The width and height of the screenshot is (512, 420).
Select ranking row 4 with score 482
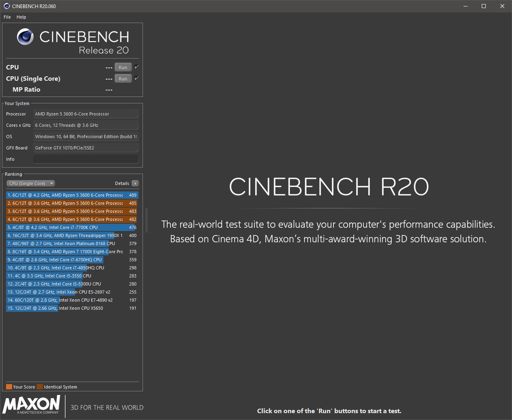pyautogui.click(x=72, y=219)
